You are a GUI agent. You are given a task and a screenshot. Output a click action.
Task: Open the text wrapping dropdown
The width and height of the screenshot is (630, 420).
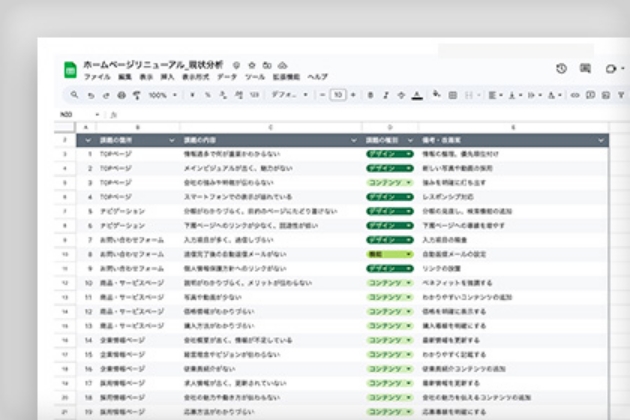tap(534, 95)
